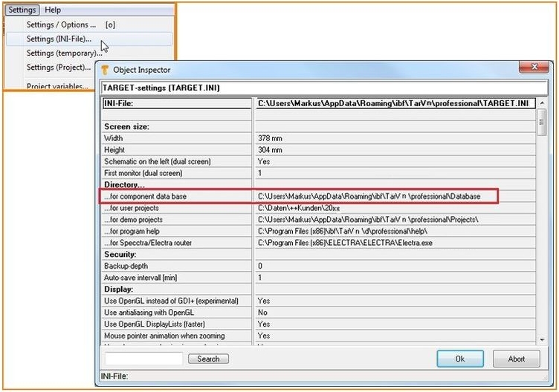Screen dimensions: 559x392
Task: Click the scrollbar down arrow
Action: [x=541, y=339]
